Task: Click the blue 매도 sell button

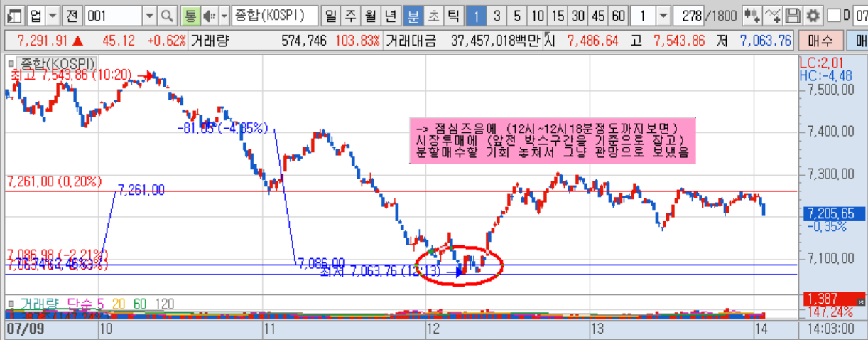Action: coord(857,41)
